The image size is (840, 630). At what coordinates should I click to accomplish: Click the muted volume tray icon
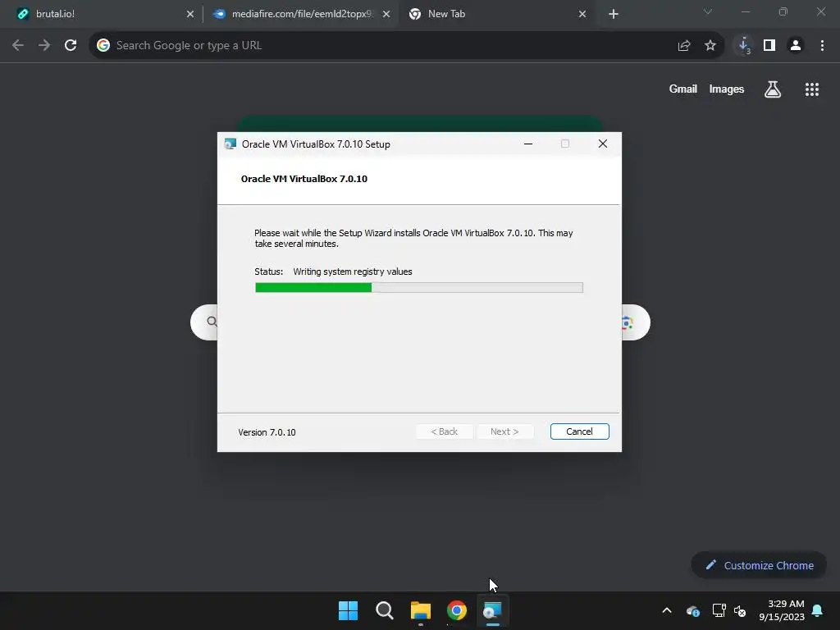(740, 610)
